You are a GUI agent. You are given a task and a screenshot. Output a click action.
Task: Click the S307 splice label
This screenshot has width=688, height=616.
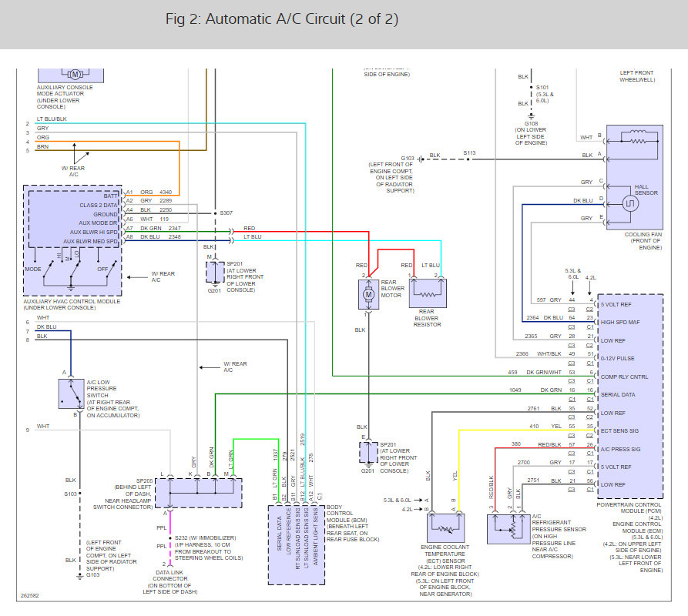(227, 213)
